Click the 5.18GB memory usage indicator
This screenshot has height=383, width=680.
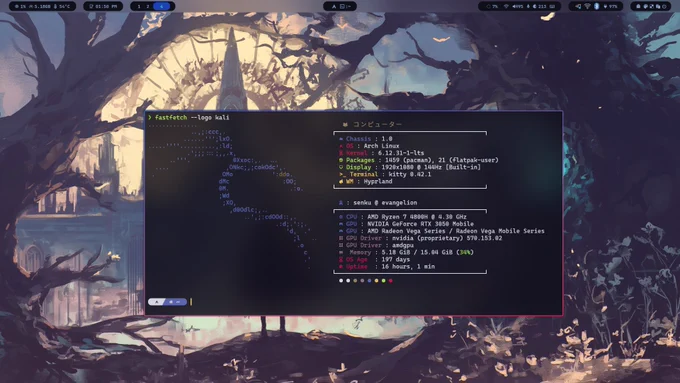click(39, 6)
